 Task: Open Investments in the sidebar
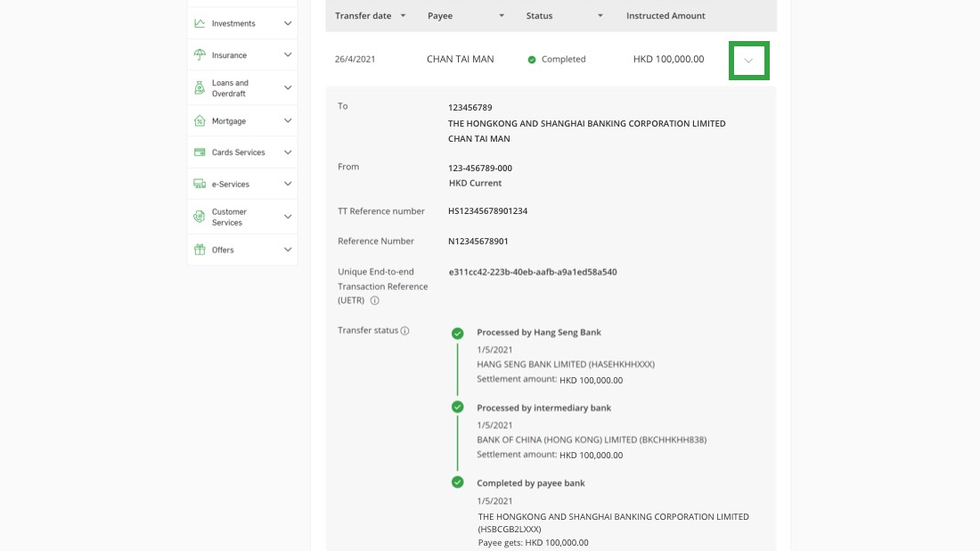coord(242,23)
